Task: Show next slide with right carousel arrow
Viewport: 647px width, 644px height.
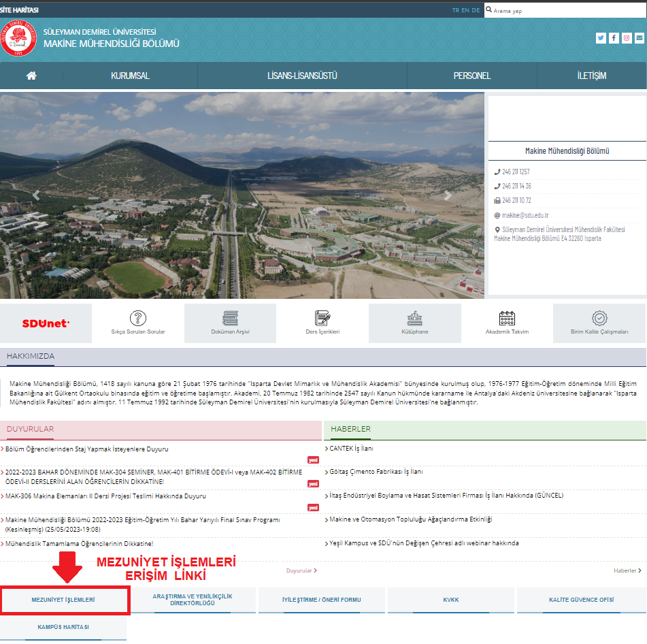Action: 447,195
